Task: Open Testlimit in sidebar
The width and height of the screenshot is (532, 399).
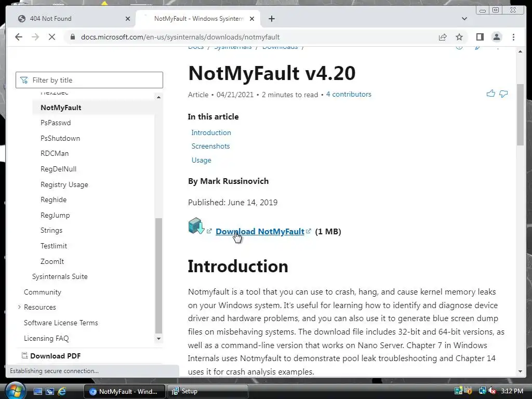Action: pos(54,246)
